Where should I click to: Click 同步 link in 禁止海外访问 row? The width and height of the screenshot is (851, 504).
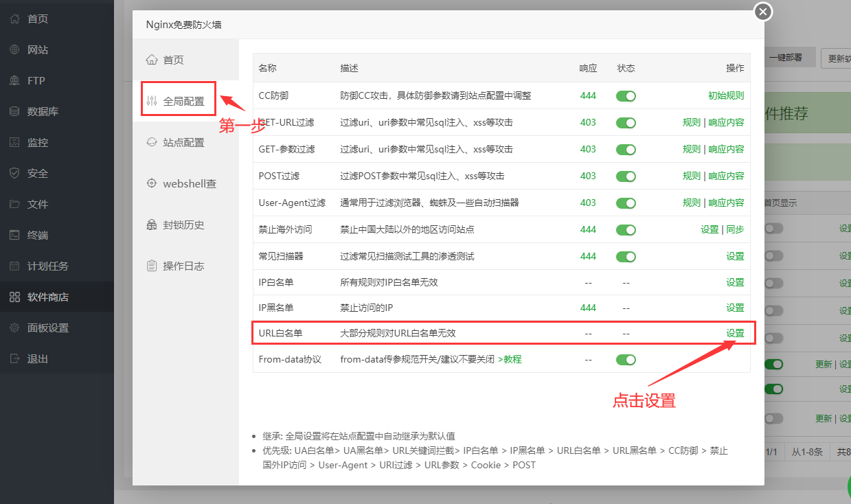pos(736,229)
